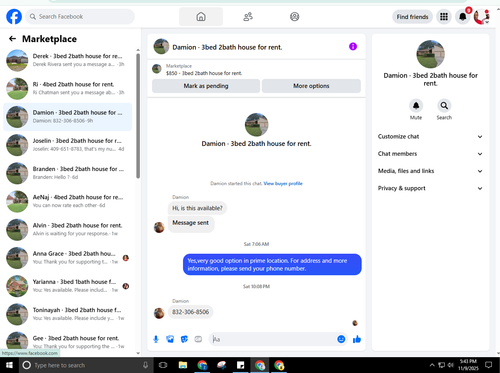The width and height of the screenshot is (500, 373).
Task: Click Damion's avatar beside phone number message
Action: coord(159,313)
